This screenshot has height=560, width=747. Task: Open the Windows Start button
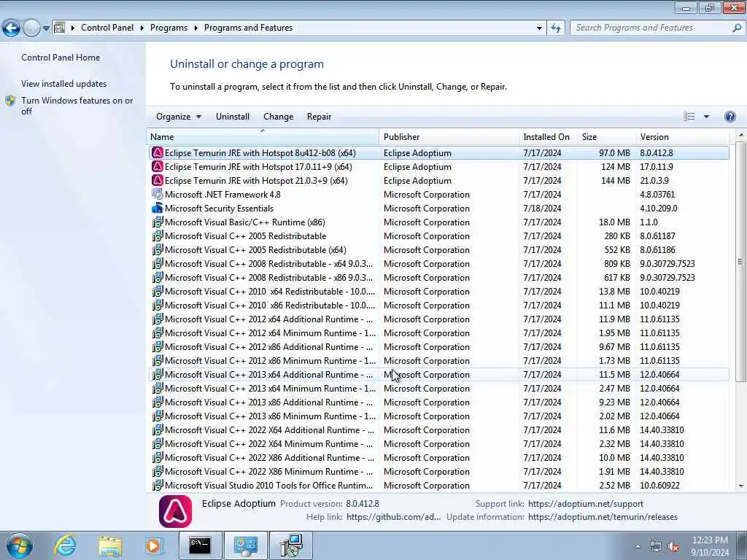coord(19,545)
